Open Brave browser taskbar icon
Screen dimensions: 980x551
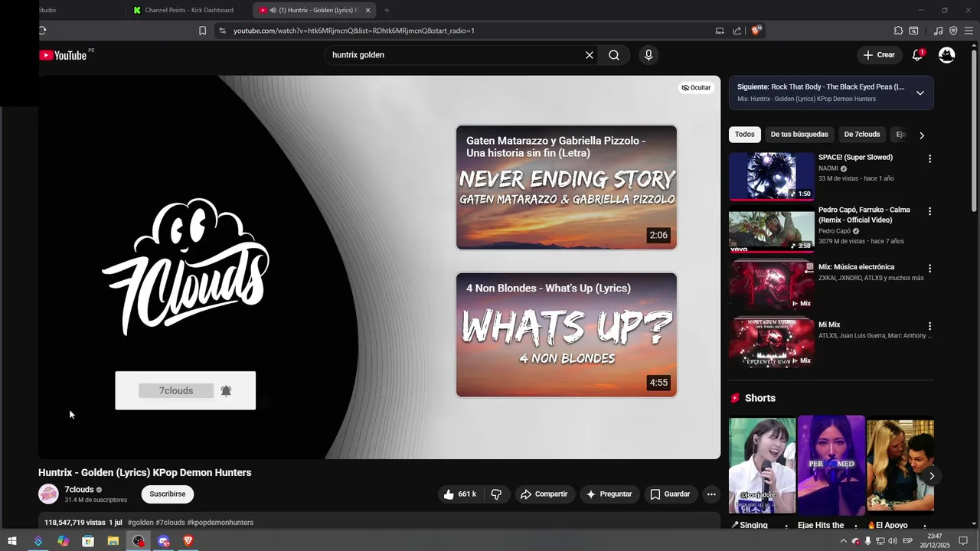click(x=188, y=541)
